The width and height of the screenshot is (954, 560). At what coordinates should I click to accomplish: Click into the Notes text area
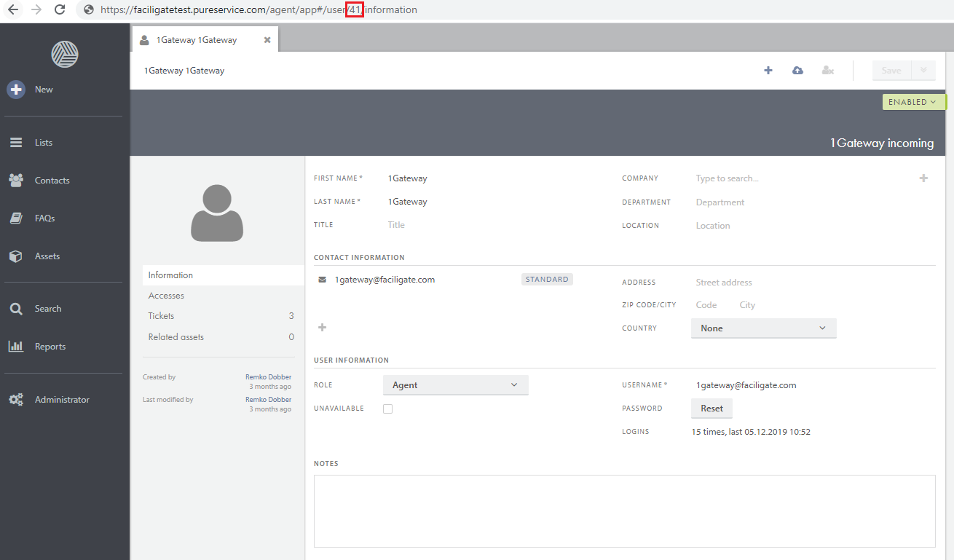pos(624,510)
